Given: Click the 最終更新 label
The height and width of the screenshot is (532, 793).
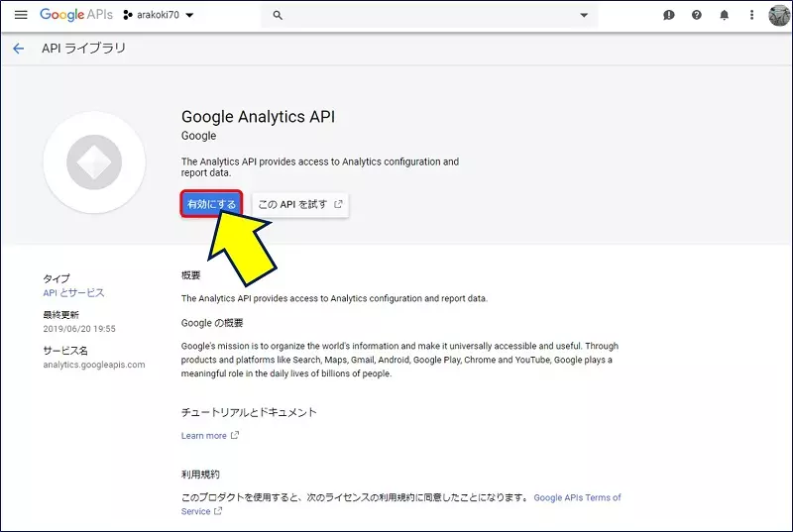Looking at the screenshot, I should 61,315.
